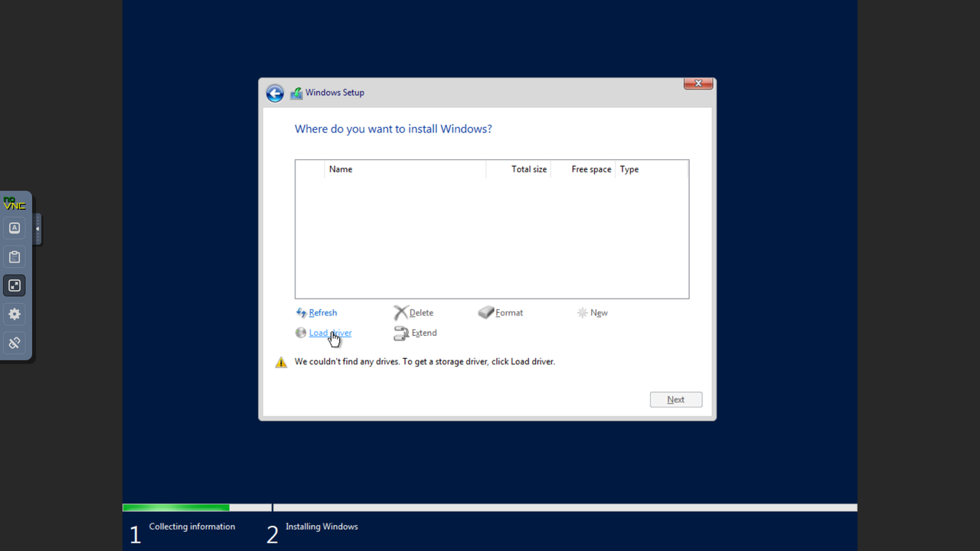Click the Extend link

(424, 333)
